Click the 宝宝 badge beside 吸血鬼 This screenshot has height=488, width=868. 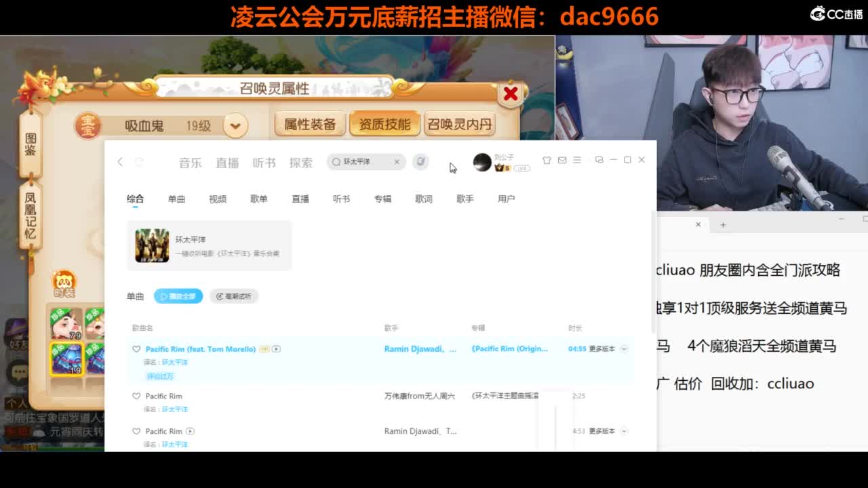coord(87,126)
